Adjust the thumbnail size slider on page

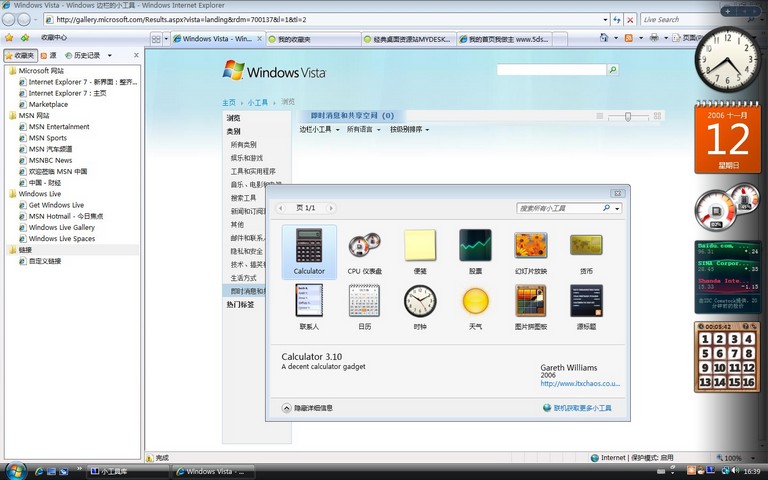[627, 116]
